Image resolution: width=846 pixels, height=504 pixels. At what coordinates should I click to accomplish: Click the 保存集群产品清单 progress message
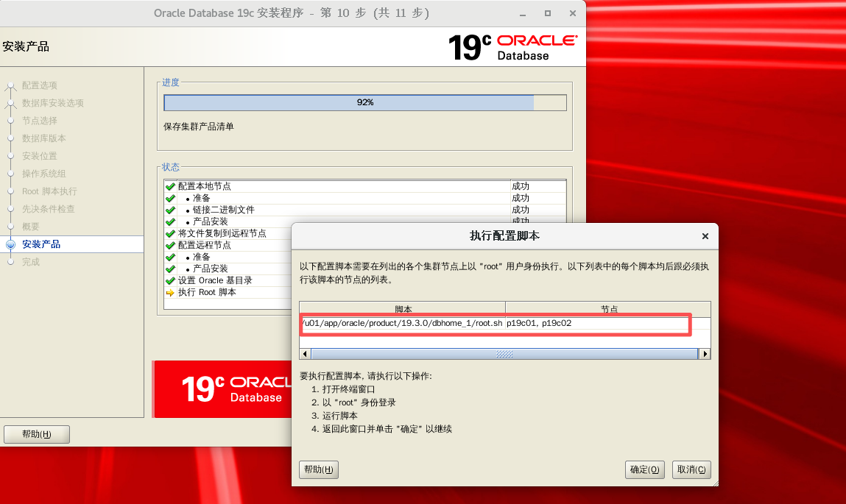coord(199,127)
